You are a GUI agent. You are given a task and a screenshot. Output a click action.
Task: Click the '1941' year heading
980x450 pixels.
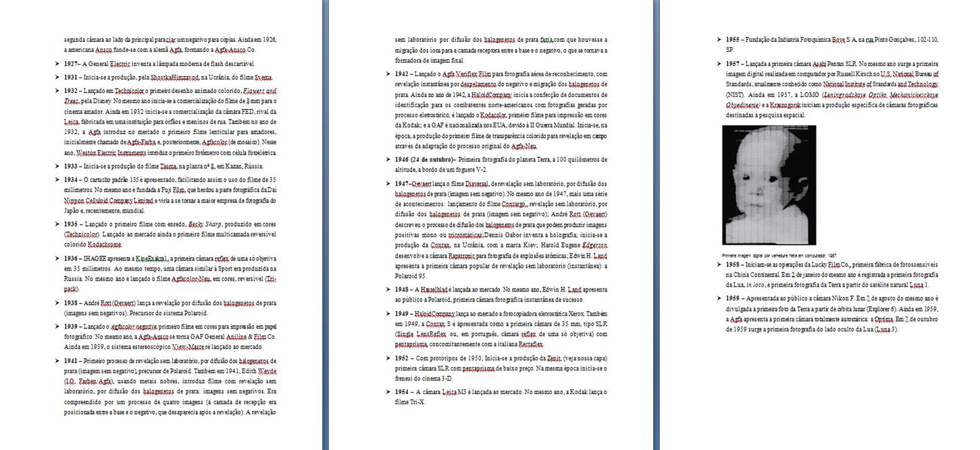click(x=71, y=361)
